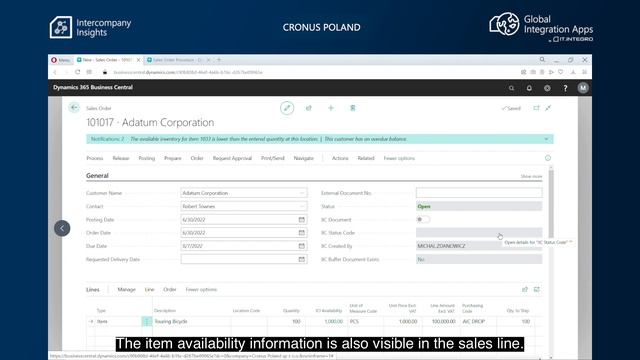
Task: Click the Requested Delivery Date input
Action: click(239, 259)
